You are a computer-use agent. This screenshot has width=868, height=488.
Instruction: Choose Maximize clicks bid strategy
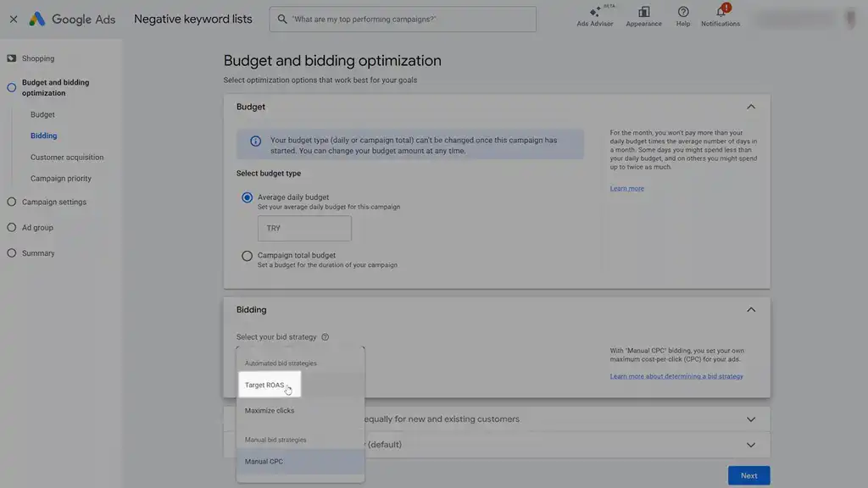tap(301, 411)
